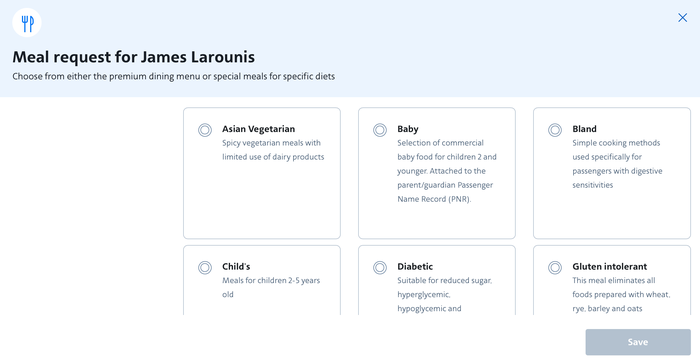Click the spicy vegetarian meals description text

273,150
